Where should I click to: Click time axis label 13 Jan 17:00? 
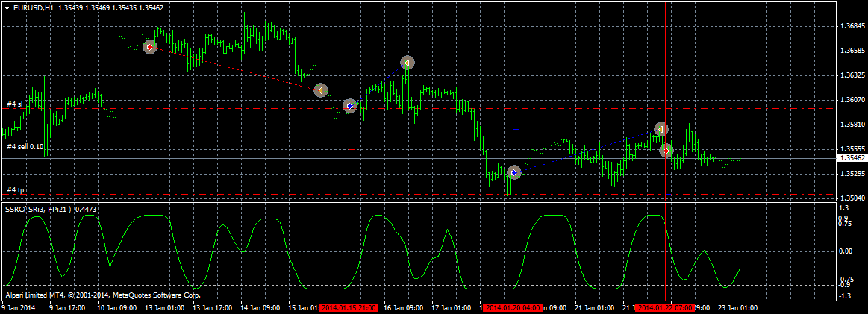click(x=213, y=307)
